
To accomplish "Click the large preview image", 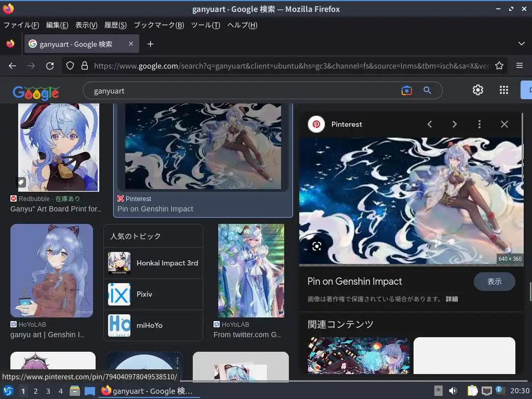I will tap(411, 201).
